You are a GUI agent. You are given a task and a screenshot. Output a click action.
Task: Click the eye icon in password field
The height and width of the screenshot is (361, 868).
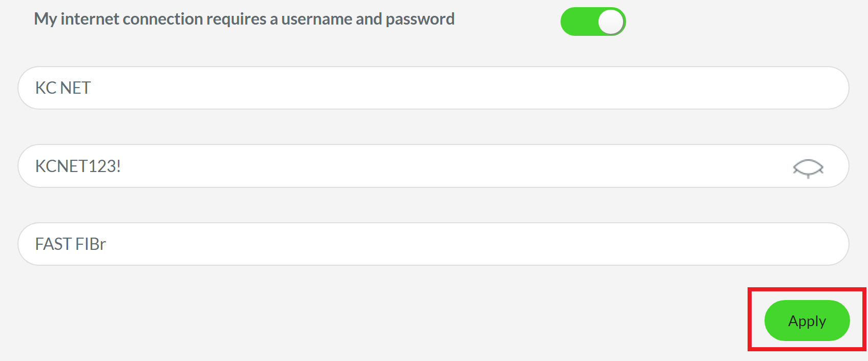tap(808, 167)
